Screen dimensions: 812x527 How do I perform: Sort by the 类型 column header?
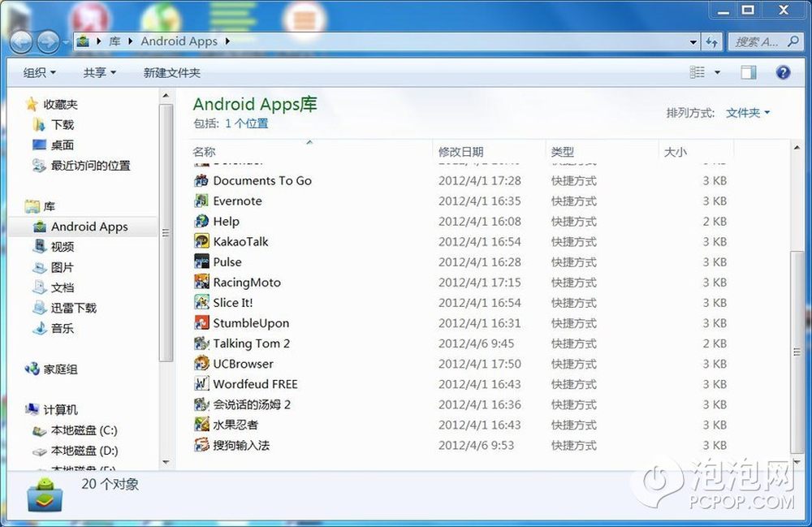pos(562,152)
